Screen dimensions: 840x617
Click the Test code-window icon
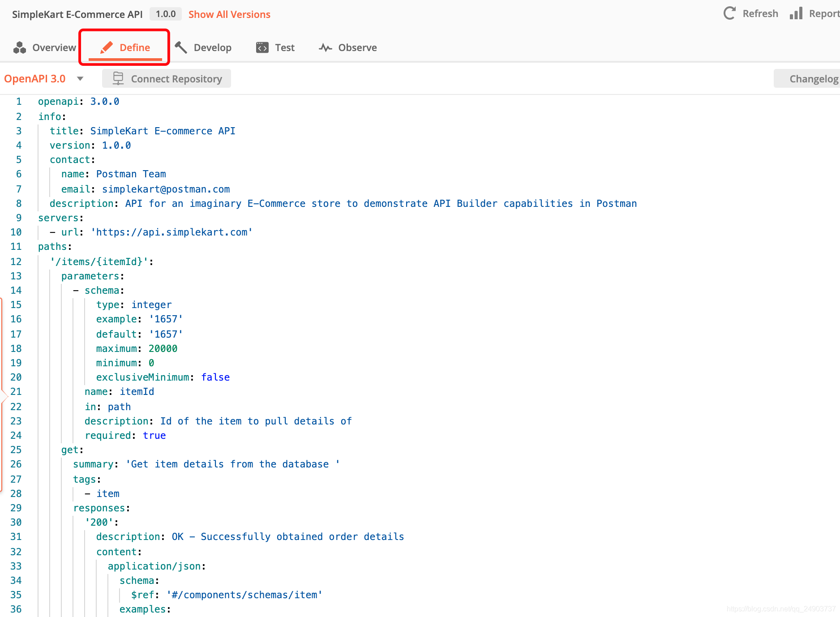[x=262, y=47]
